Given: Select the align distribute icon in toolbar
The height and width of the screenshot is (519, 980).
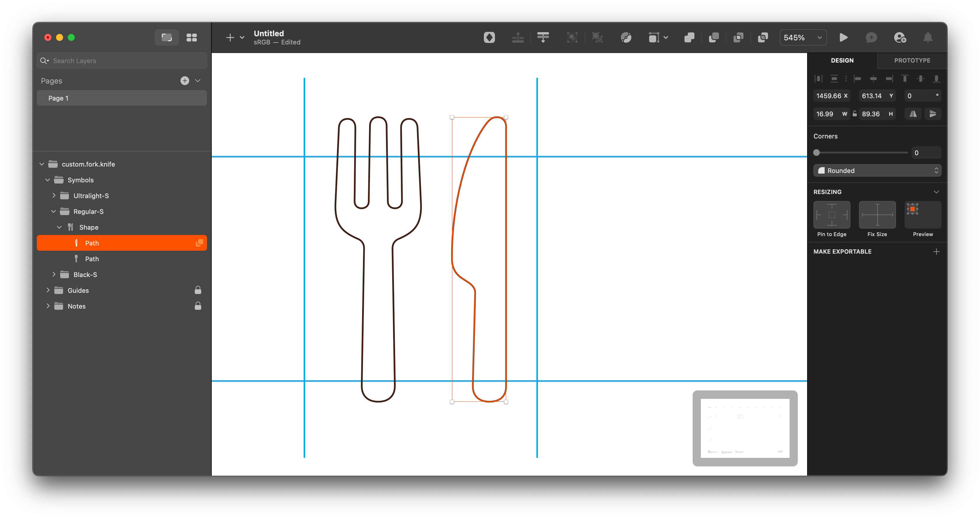Looking at the screenshot, I should 543,37.
